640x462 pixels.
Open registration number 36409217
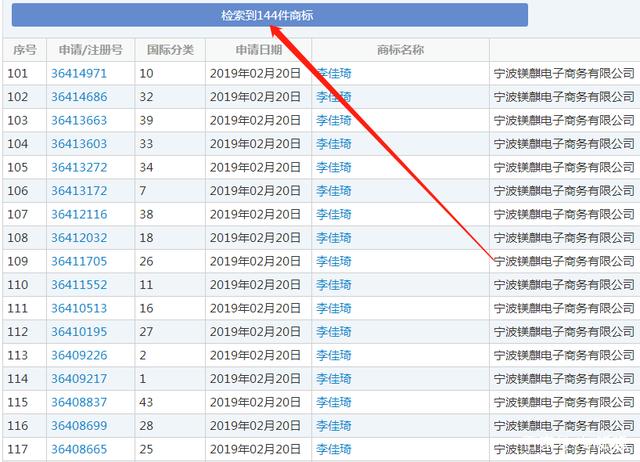pyautogui.click(x=79, y=379)
